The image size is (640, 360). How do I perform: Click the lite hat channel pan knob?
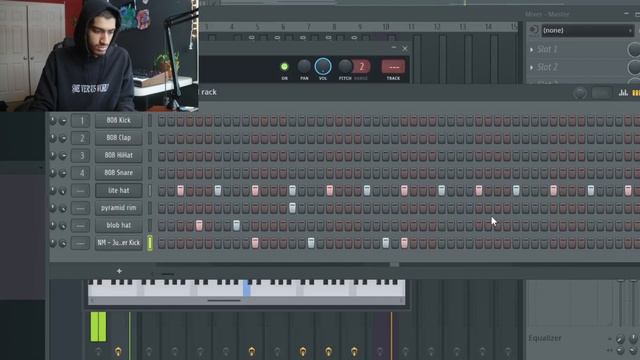click(53, 191)
